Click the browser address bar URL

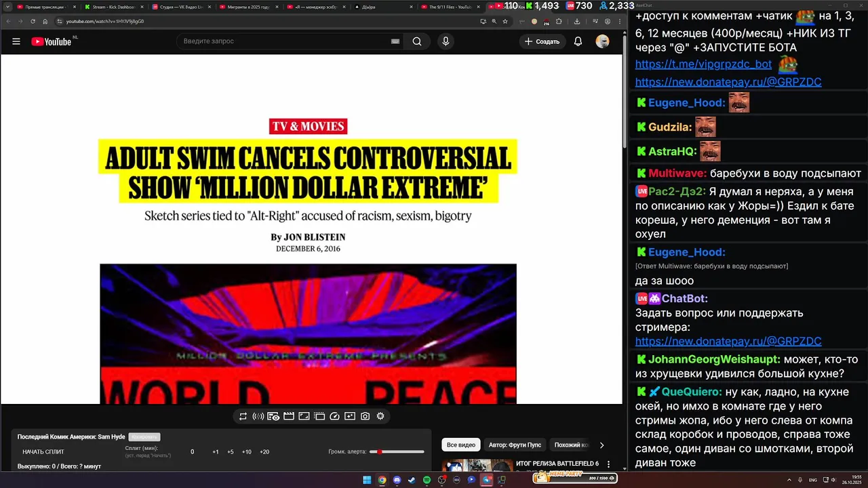point(105,21)
